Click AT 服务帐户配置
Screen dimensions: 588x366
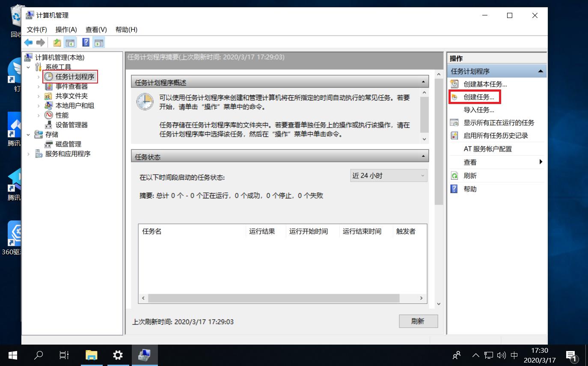click(x=488, y=149)
